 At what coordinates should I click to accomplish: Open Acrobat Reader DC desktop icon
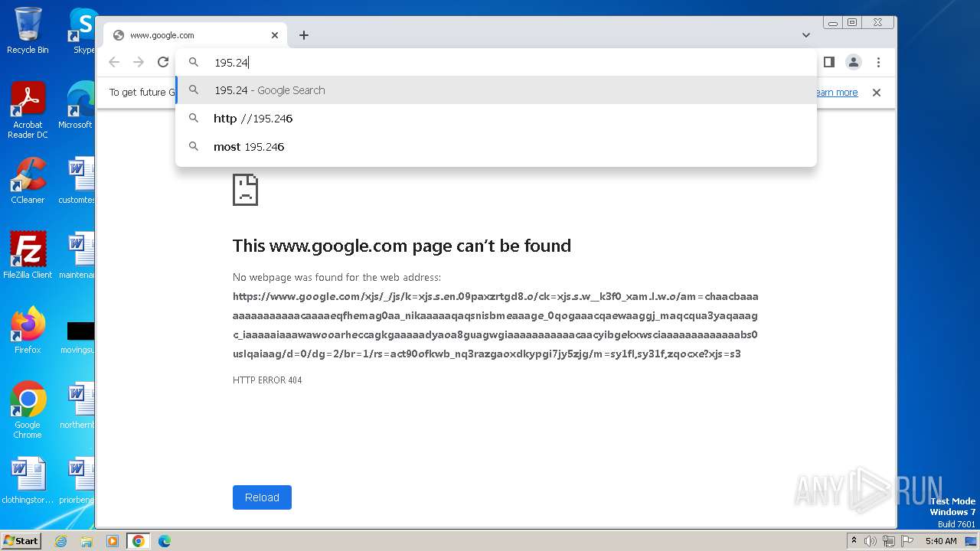point(28,111)
